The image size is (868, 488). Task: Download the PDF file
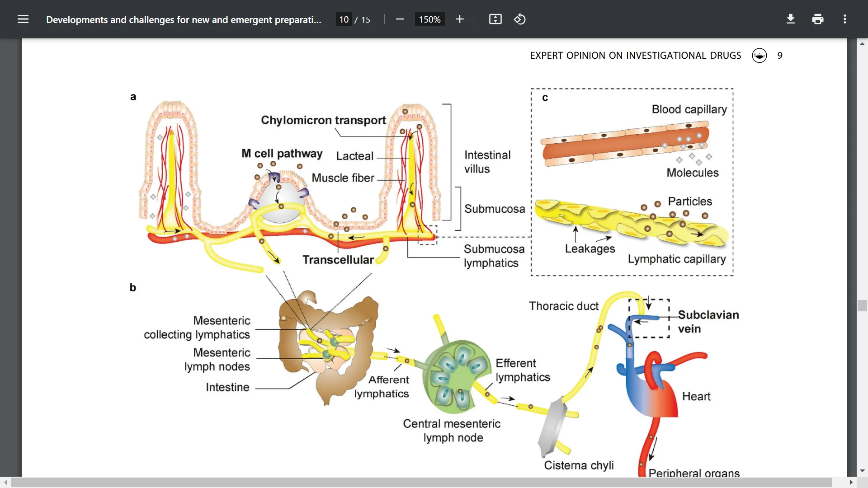tap(791, 19)
